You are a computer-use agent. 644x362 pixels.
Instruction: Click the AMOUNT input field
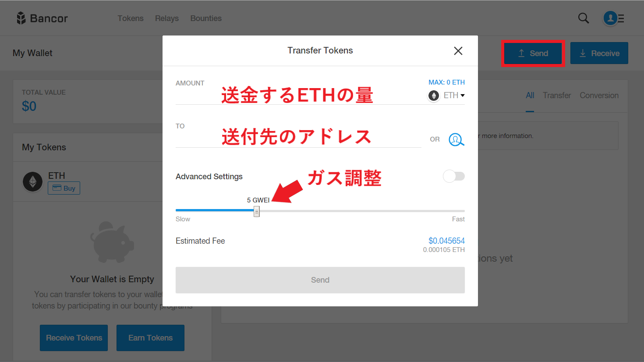300,96
